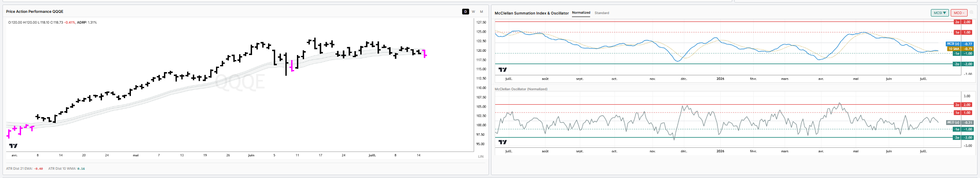Click the 'McClellan Summation Index & Oscillator' title
The width and height of the screenshot is (980, 178).
pos(532,13)
